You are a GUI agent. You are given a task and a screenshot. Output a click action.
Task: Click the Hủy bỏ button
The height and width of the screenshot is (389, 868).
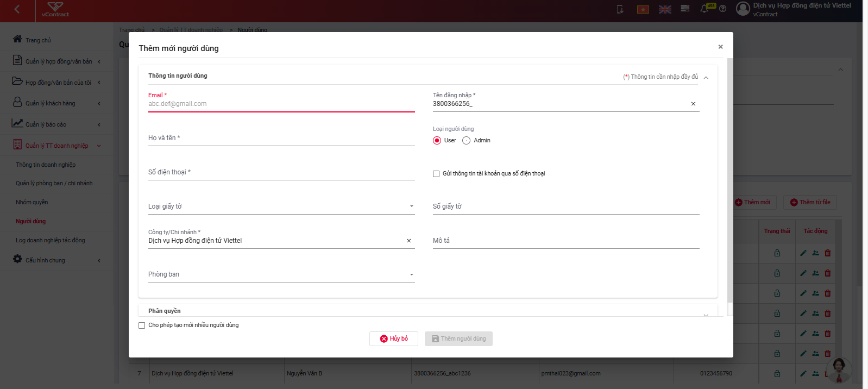394,339
